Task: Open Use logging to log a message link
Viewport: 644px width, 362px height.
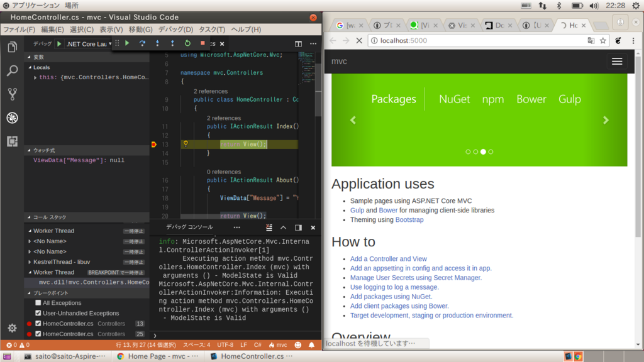Action: point(394,287)
